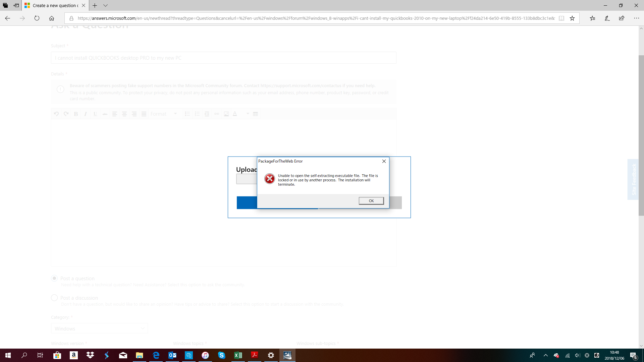Click the text color A icon
Viewport: 644px width, 362px height.
235,114
